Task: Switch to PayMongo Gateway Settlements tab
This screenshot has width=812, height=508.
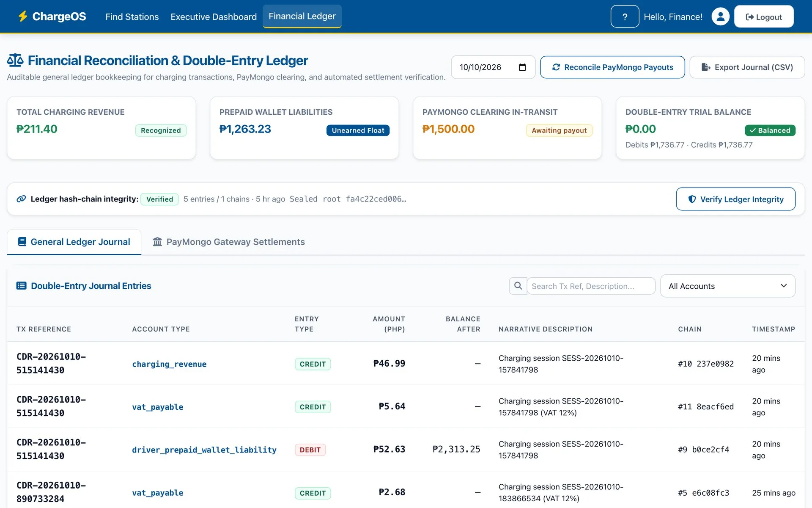Action: [229, 242]
